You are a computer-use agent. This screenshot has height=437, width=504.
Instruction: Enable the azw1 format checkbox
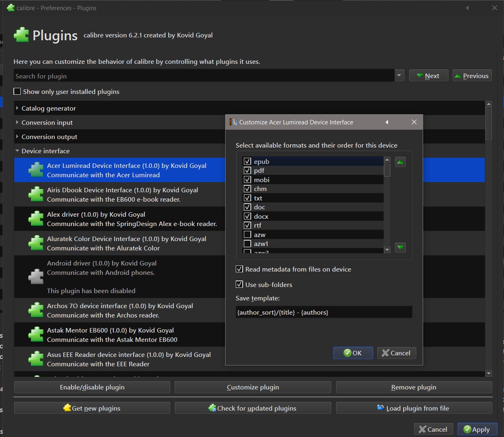point(247,244)
